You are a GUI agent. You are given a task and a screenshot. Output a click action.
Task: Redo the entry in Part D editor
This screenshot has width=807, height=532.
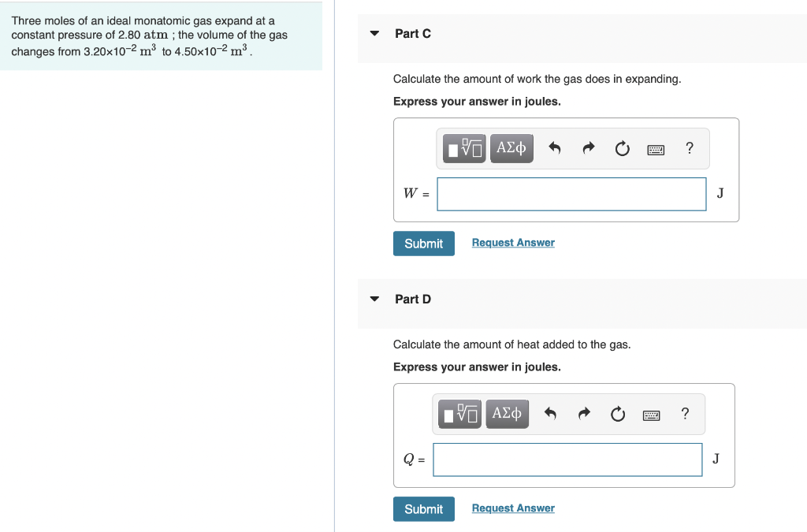(x=583, y=414)
